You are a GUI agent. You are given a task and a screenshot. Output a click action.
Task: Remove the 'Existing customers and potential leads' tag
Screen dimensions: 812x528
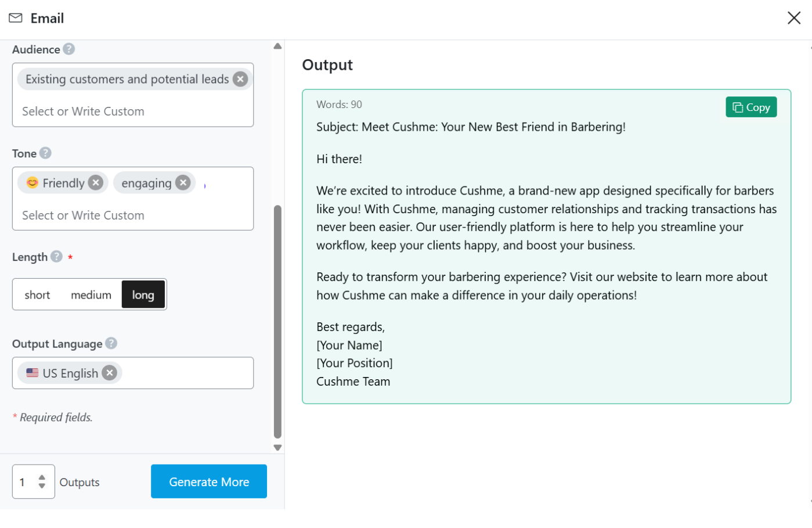240,79
